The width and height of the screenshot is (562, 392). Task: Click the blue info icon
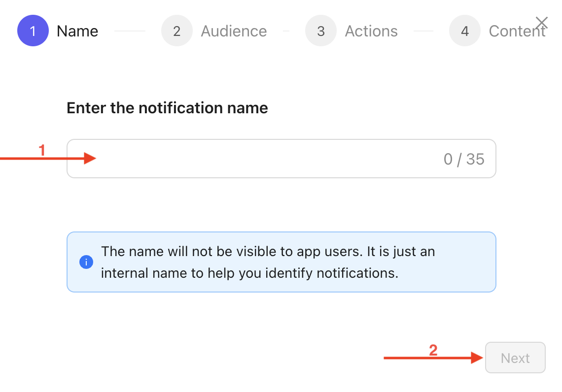[86, 262]
